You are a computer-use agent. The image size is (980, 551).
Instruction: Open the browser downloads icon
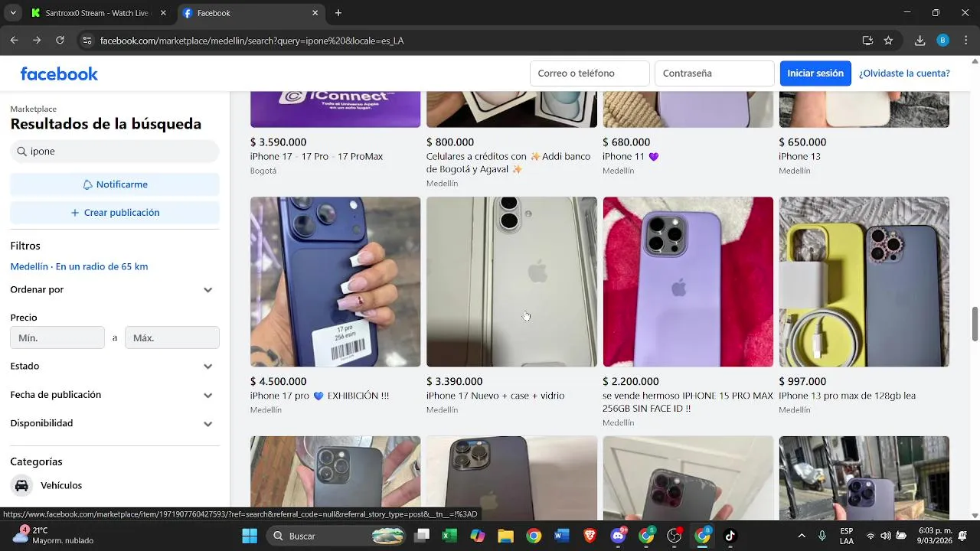point(920,41)
